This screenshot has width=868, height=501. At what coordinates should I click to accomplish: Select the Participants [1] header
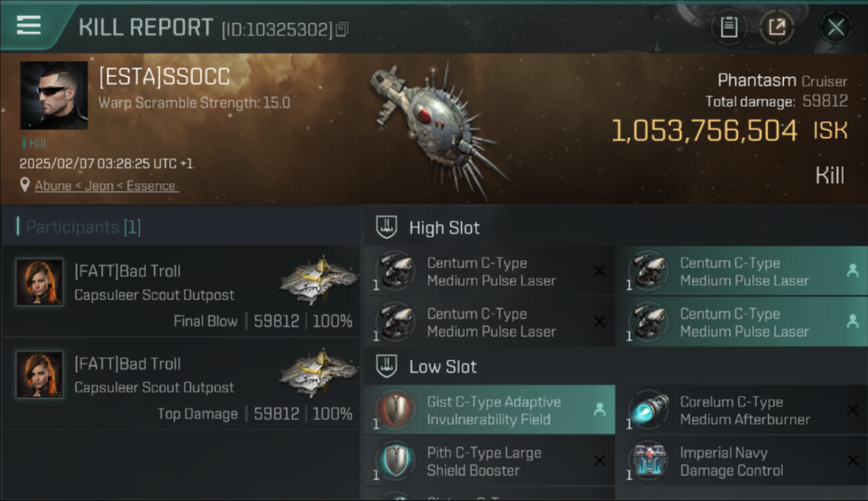[79, 227]
